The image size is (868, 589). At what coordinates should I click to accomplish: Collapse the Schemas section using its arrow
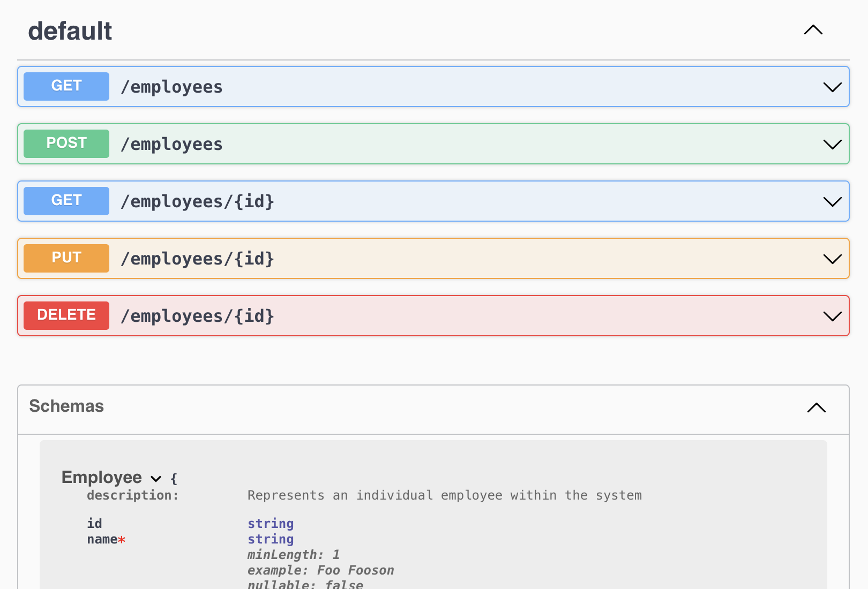point(816,408)
